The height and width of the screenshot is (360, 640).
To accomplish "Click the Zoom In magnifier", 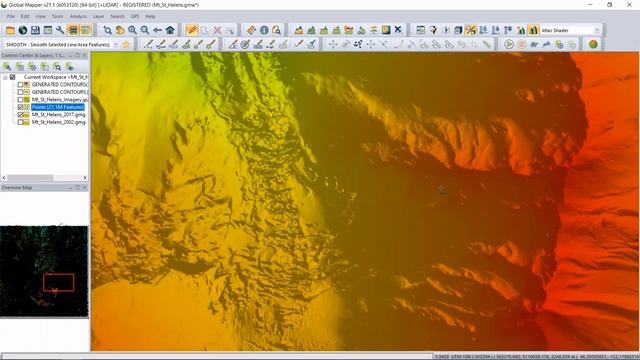I will click(x=132, y=30).
